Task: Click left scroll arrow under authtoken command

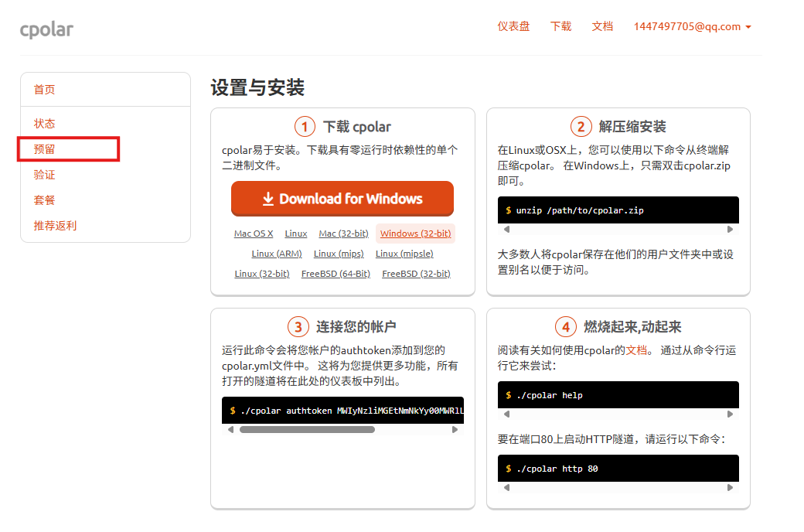Action: [x=230, y=430]
